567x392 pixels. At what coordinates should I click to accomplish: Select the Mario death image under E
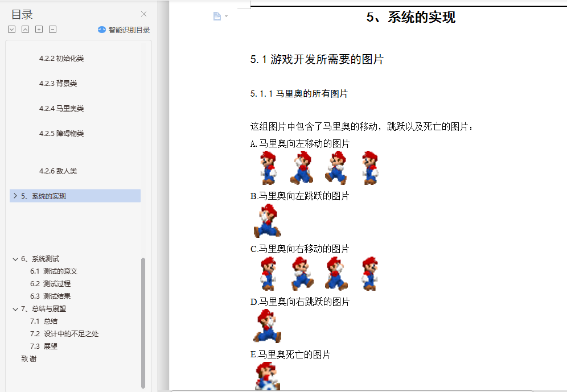tap(268, 376)
